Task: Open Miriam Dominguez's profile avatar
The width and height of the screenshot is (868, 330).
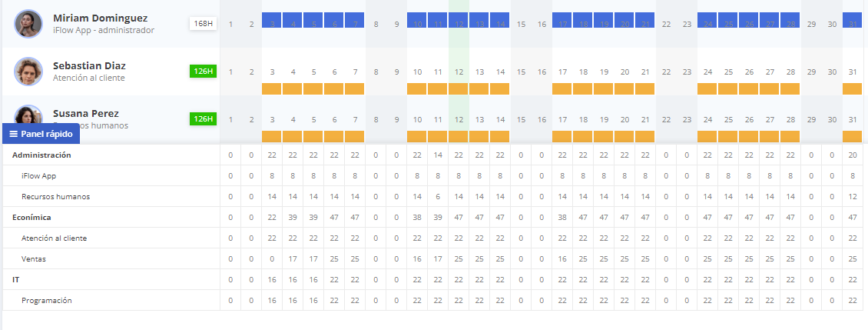Action: click(x=28, y=24)
